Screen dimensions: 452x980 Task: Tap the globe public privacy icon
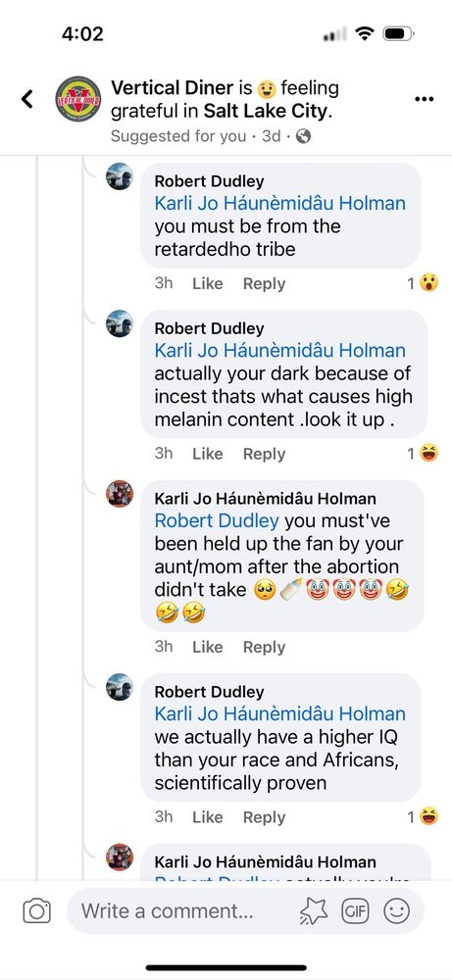click(x=303, y=136)
